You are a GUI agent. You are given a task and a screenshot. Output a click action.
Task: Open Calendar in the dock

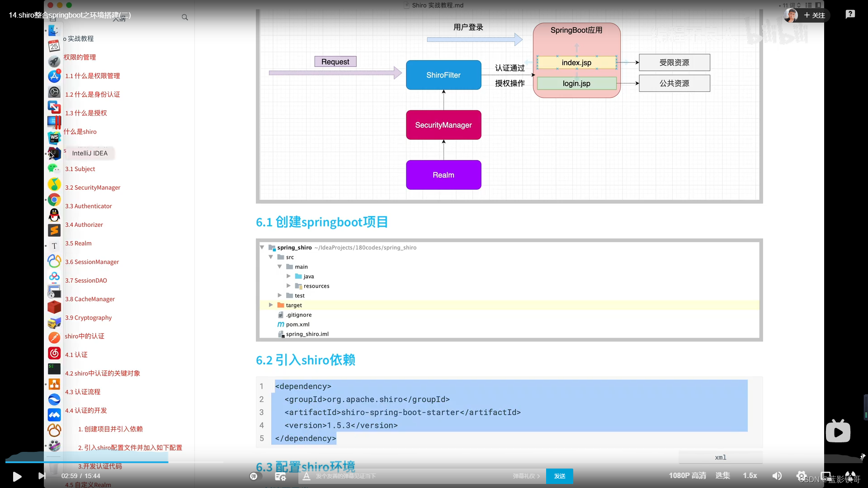[54, 46]
